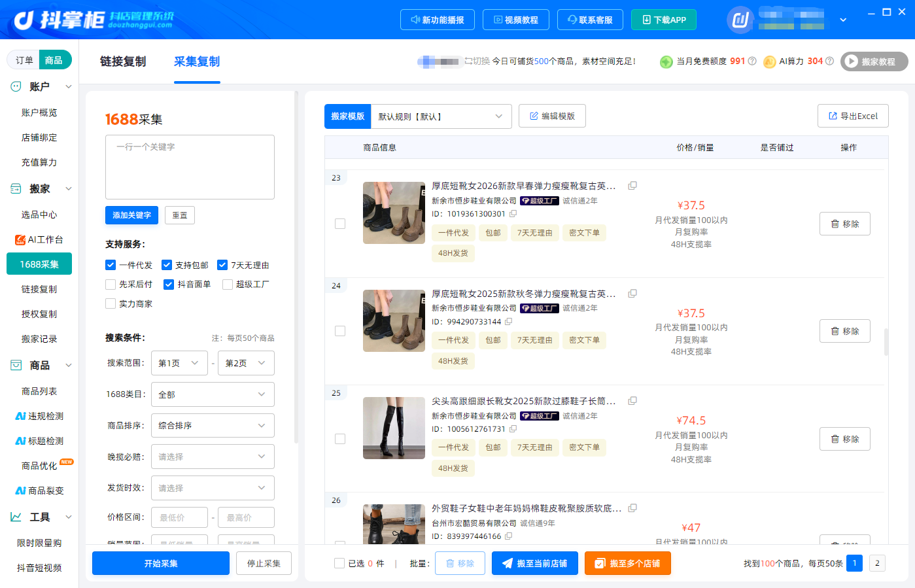Open AI 商品裂变 in the sidebar
The width and height of the screenshot is (915, 588).
39,491
